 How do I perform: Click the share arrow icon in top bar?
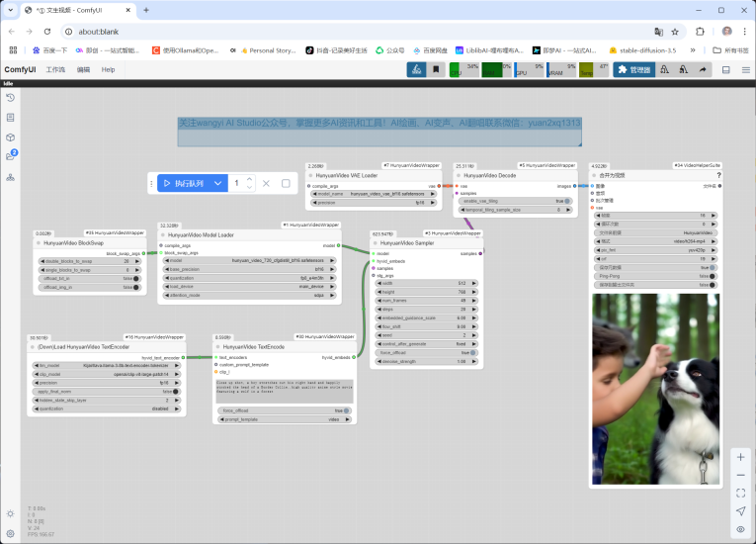point(703,70)
